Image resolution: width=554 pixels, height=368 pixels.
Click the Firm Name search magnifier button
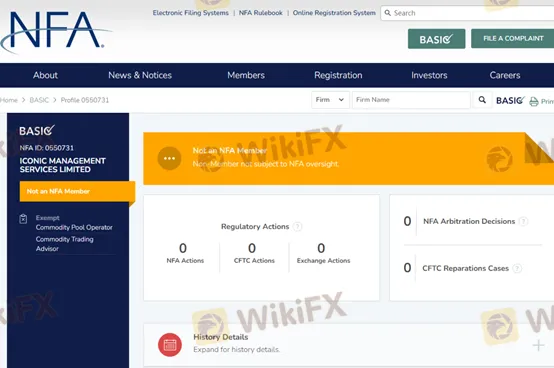pyautogui.click(x=482, y=100)
